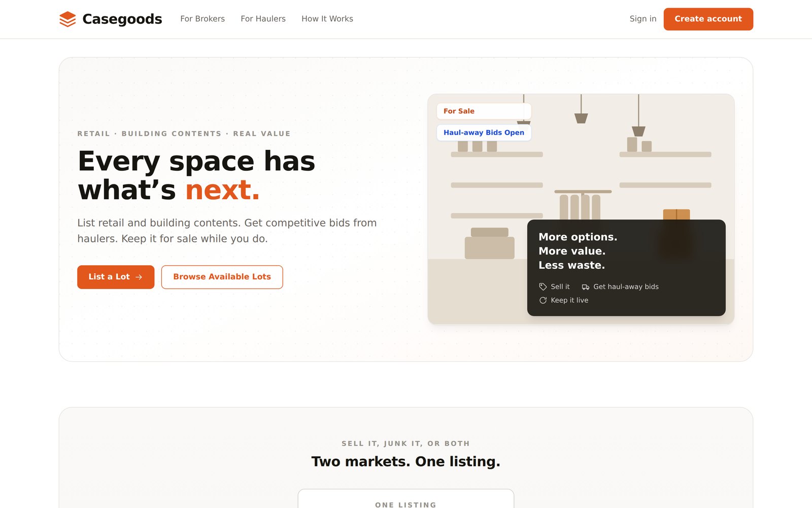812x508 pixels.
Task: Click the For Sale badge
Action: (x=484, y=111)
